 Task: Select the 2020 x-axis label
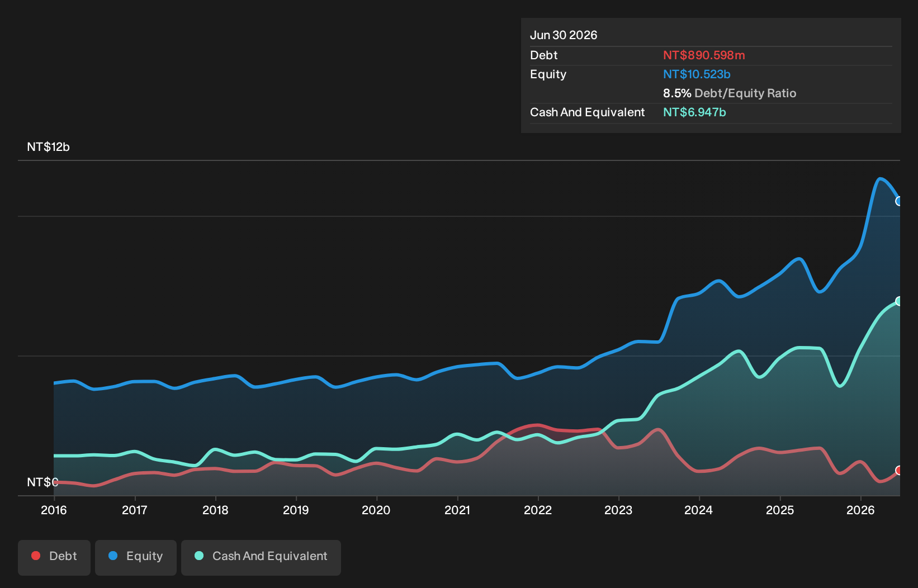[x=376, y=510]
